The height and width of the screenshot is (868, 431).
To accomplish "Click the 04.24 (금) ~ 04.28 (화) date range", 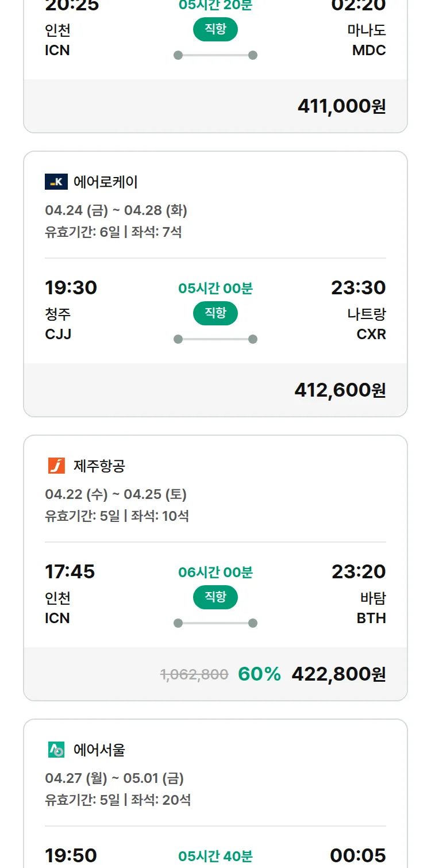I will pyautogui.click(x=116, y=210).
